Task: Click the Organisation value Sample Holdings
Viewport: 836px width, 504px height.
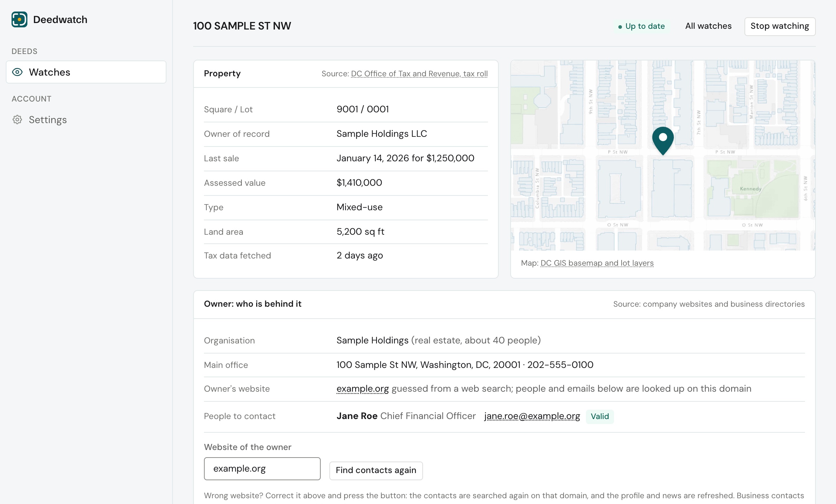Action: (372, 340)
